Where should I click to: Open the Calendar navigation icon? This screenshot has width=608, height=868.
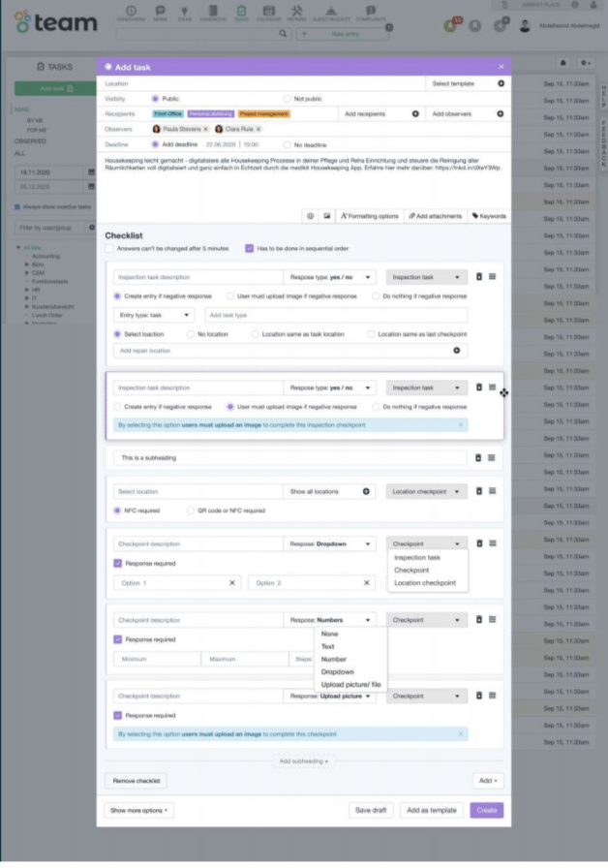(x=269, y=14)
